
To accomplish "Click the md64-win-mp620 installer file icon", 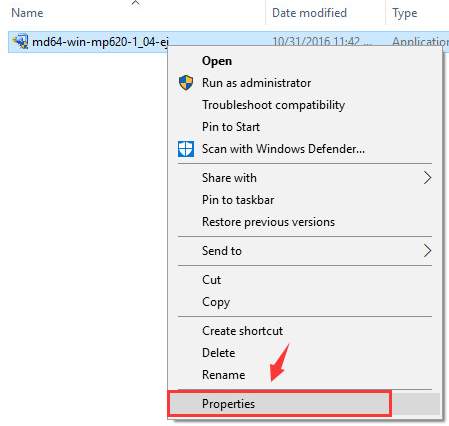I will [20, 42].
